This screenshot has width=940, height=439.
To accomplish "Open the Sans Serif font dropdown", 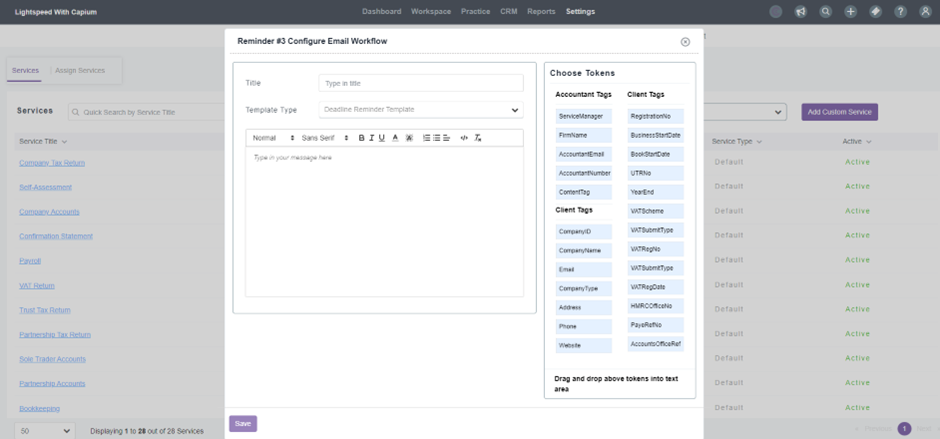I will 325,138.
